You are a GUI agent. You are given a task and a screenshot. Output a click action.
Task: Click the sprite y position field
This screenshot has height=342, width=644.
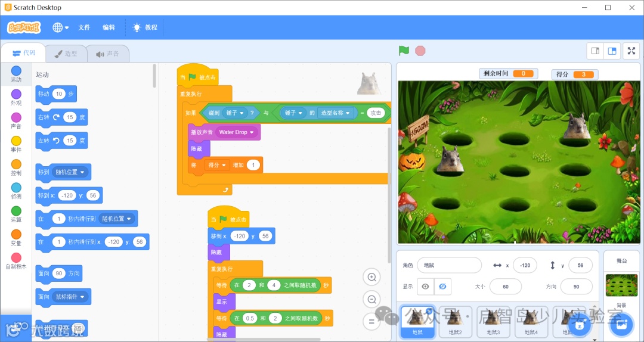(x=580, y=265)
